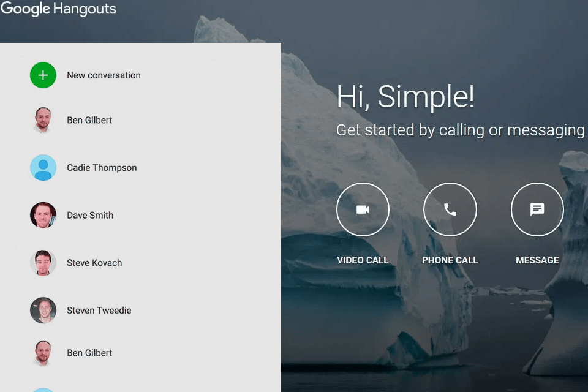Screen dimensions: 588x392
Task: Open first Ben Gilbert conversation name
Action: coord(89,120)
